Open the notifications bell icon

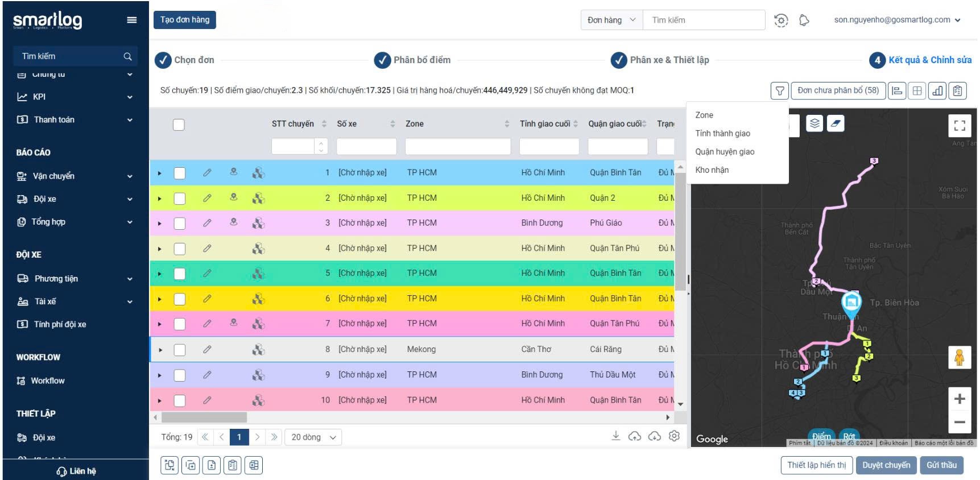(x=804, y=20)
